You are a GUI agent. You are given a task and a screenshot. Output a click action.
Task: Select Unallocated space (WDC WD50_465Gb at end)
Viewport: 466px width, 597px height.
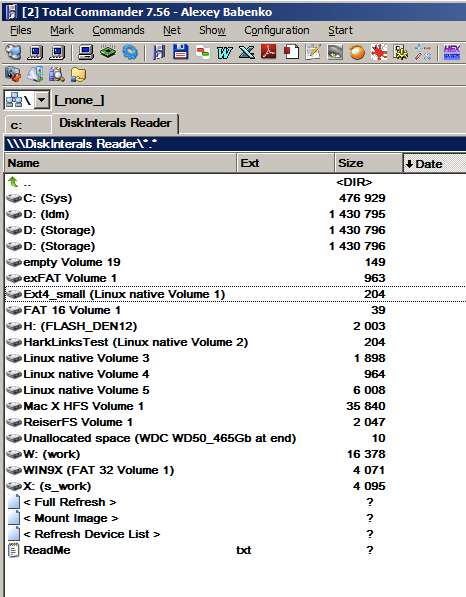click(x=235, y=438)
